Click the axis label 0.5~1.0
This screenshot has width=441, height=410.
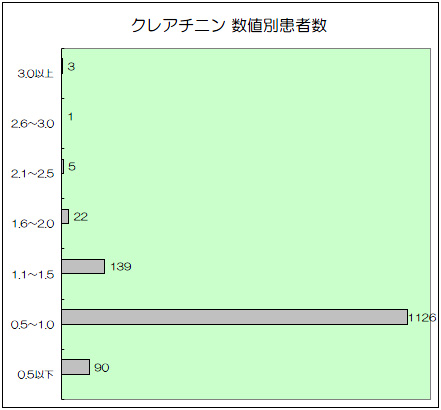click(x=32, y=325)
